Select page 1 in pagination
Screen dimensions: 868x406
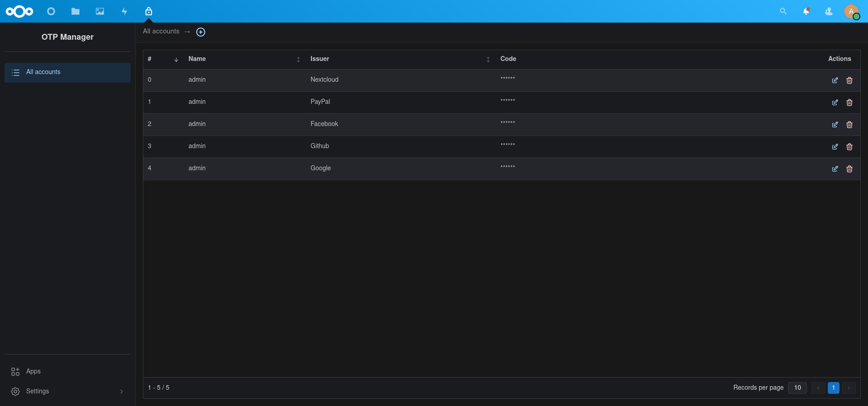tap(834, 387)
